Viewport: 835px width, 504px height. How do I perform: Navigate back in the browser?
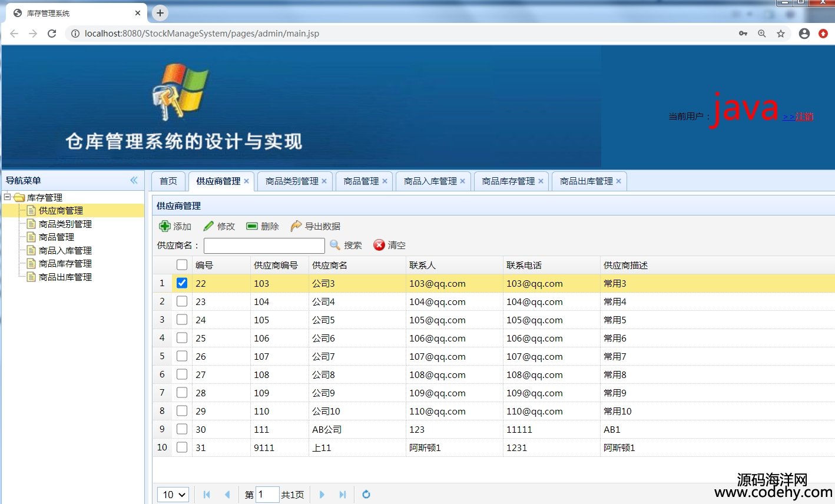click(x=14, y=34)
